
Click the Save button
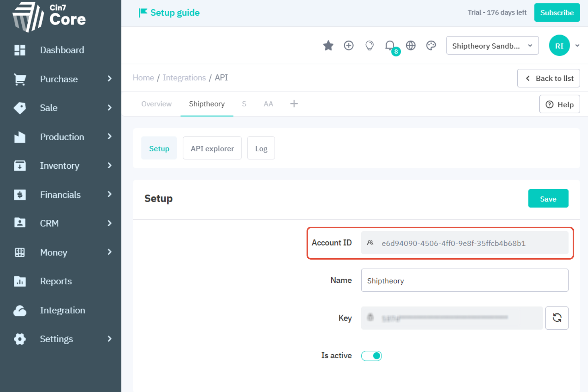(x=548, y=199)
